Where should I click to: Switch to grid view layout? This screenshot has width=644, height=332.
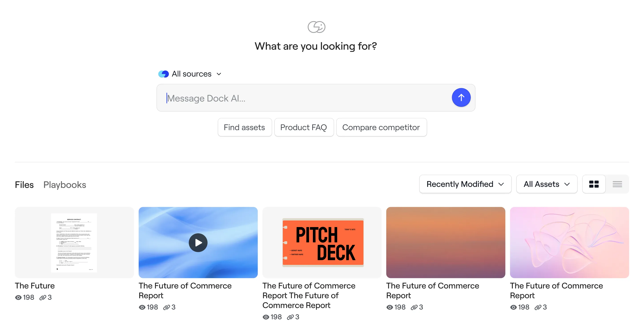[594, 184]
